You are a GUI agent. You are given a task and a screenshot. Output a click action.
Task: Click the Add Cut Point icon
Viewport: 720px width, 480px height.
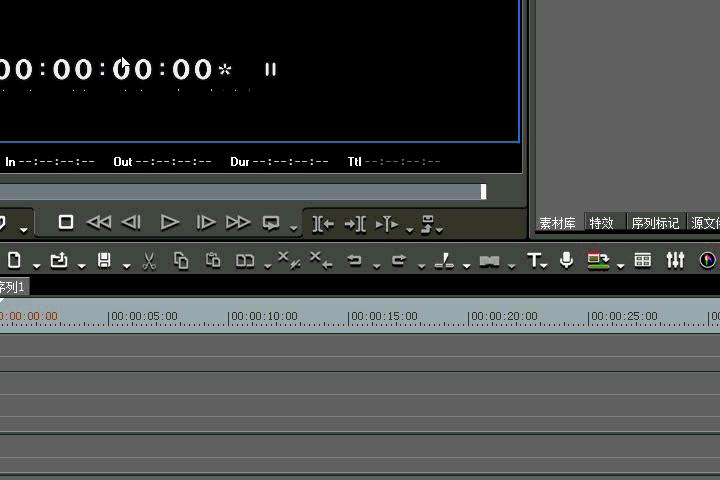click(x=444, y=260)
